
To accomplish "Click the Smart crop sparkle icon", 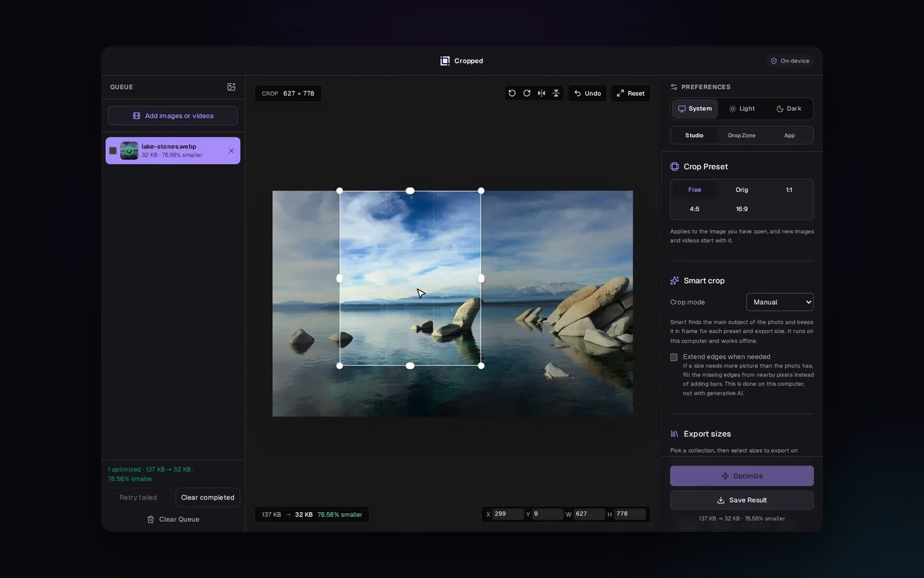I will pos(675,280).
